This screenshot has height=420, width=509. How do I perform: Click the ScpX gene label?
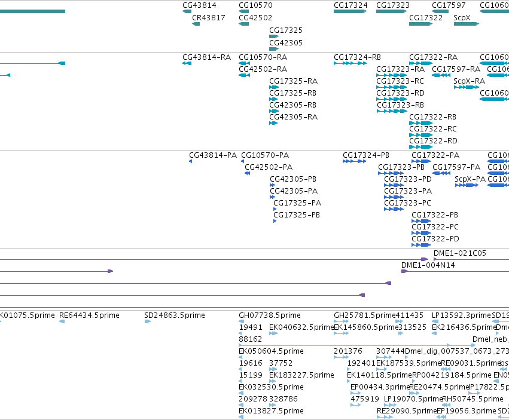pos(462,17)
